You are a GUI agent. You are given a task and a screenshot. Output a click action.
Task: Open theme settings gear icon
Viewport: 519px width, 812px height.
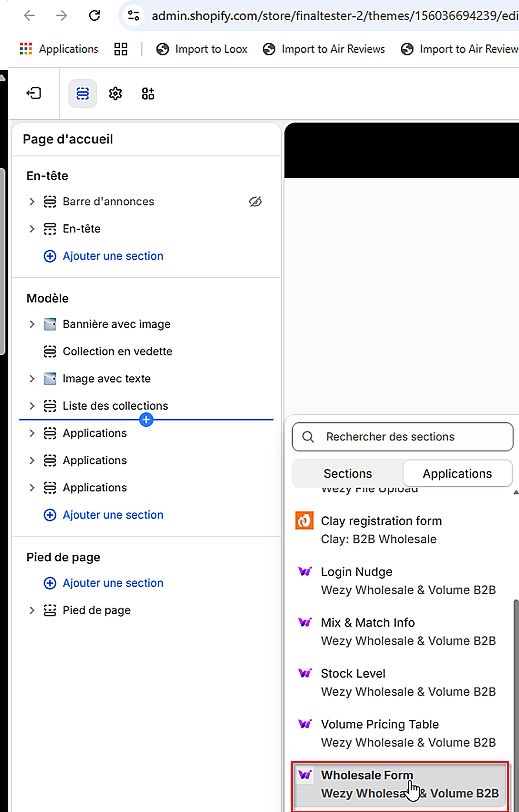115,94
